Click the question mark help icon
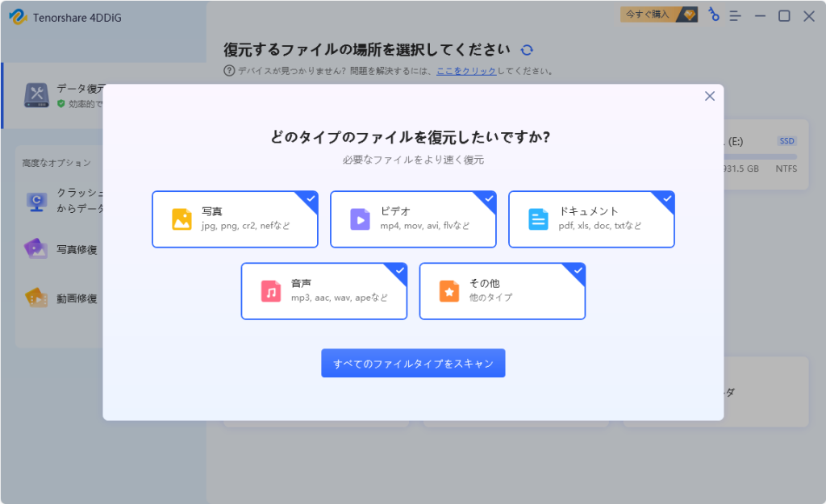 pyautogui.click(x=229, y=71)
